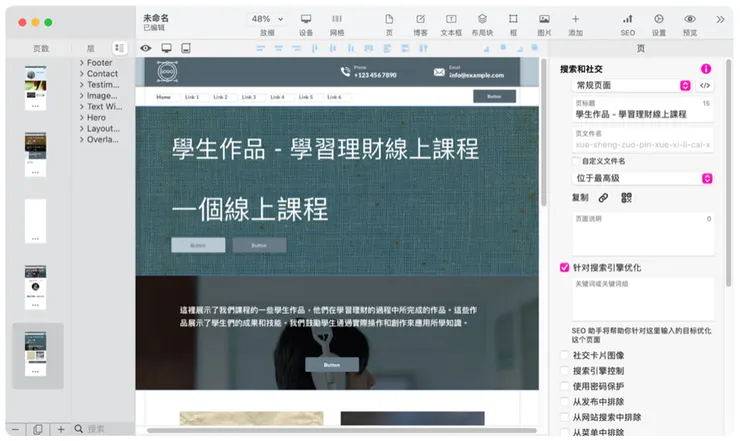
Task: Enable the 社交卡片图像 checkbox
Action: coord(564,355)
